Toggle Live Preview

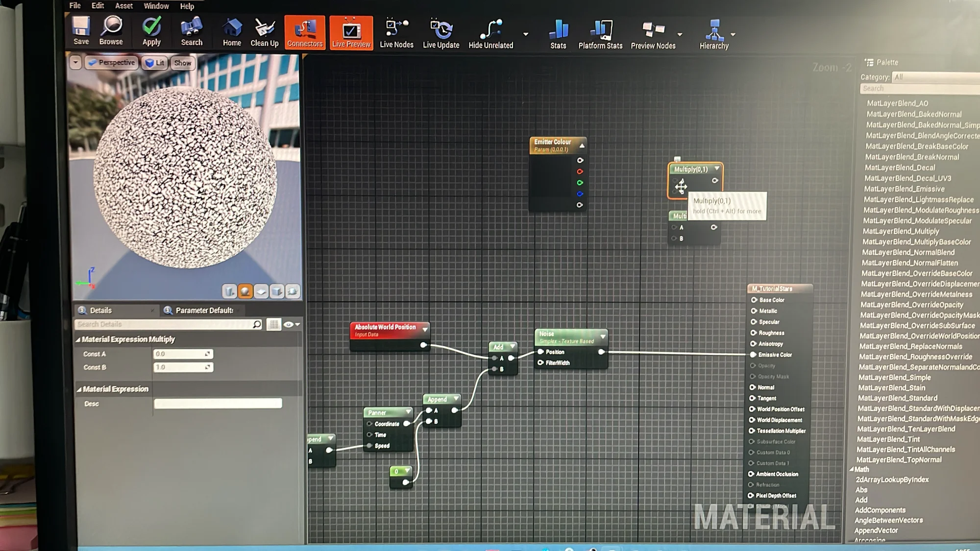351,33
